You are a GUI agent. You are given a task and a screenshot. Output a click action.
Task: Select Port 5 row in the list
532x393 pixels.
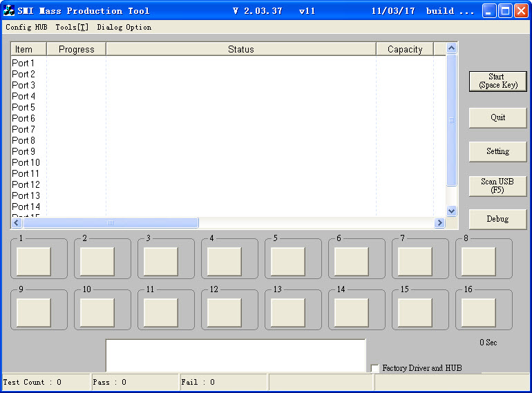point(23,107)
